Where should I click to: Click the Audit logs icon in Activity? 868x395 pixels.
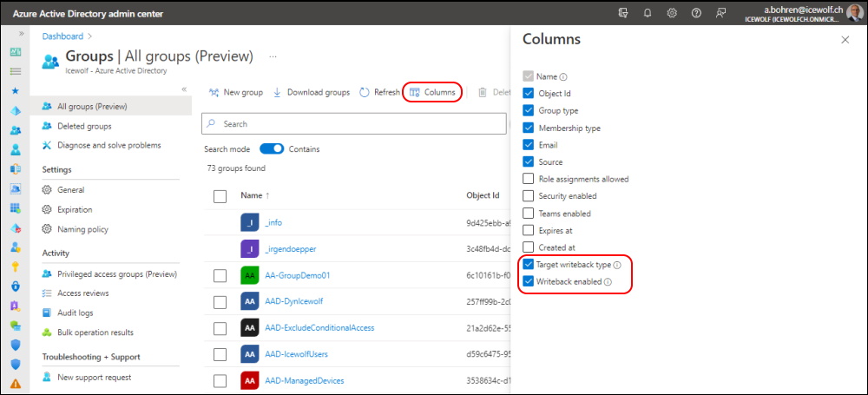pos(47,313)
